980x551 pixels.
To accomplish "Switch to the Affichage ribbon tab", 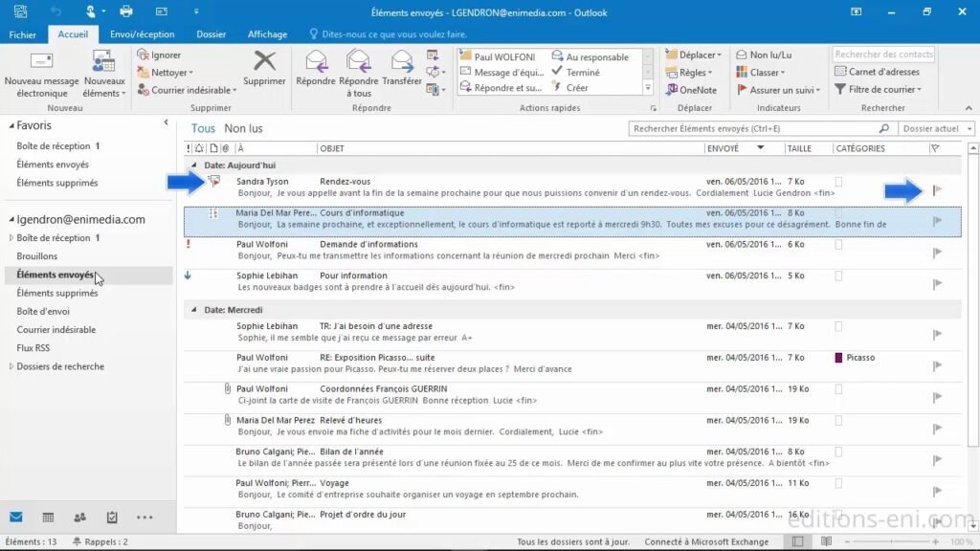I will 266,33.
